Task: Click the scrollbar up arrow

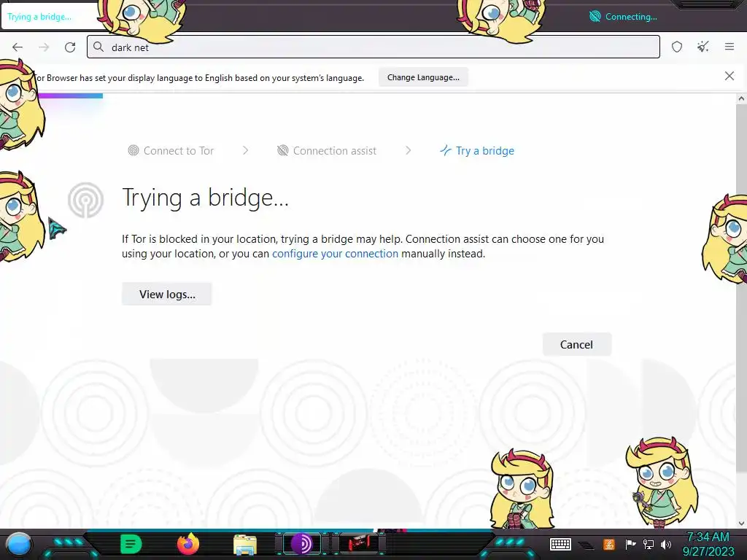Action: point(741,99)
